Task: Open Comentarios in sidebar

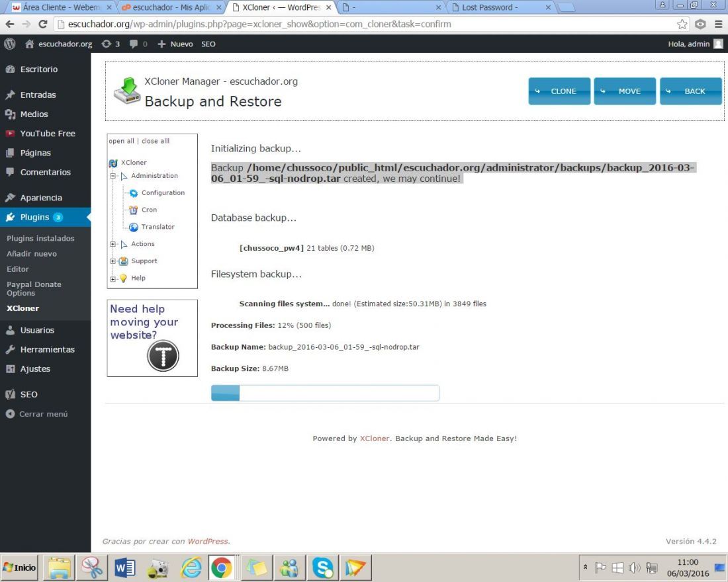Action: [x=46, y=172]
